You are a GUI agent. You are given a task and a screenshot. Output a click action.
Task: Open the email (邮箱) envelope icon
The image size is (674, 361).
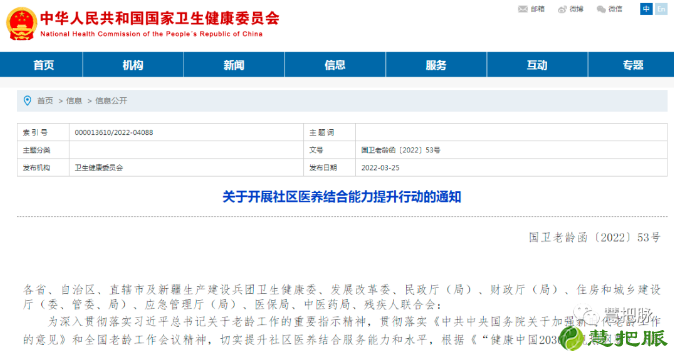point(523,9)
